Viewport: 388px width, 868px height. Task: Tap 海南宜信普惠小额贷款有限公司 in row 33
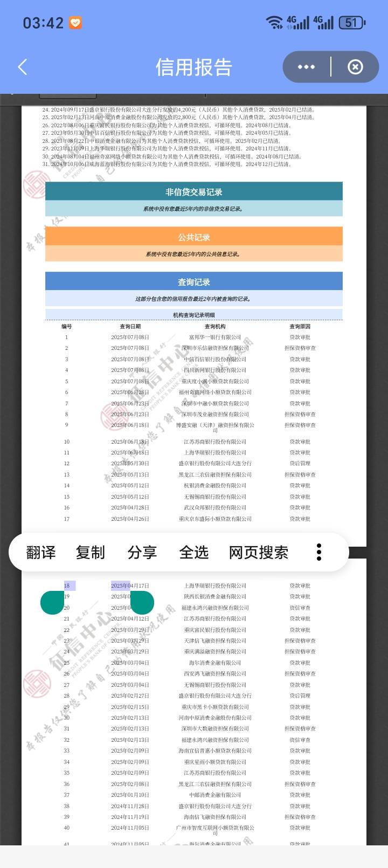point(215,751)
